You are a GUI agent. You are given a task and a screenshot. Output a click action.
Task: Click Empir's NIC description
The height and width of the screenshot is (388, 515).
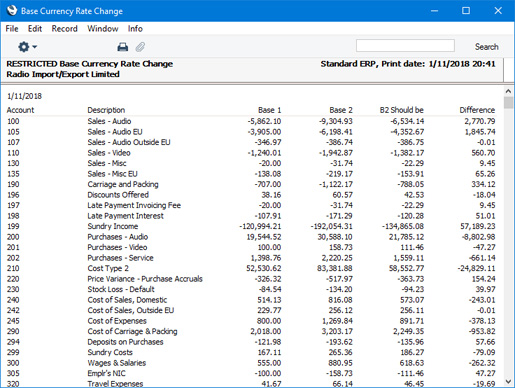click(x=107, y=373)
